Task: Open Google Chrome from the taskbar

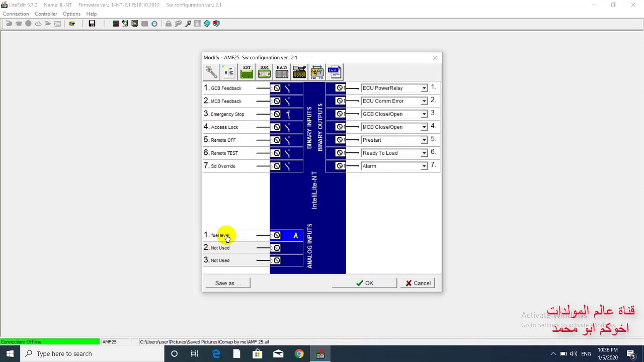Action: (299, 354)
